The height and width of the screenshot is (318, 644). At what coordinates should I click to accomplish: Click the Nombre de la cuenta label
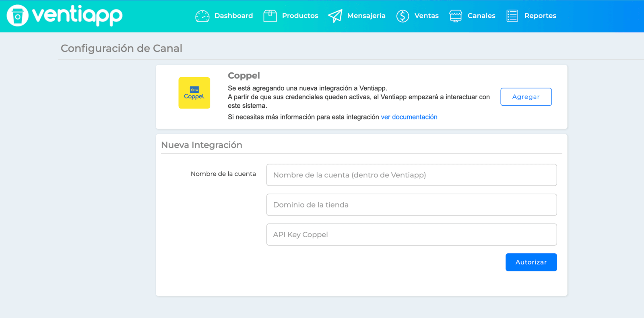[x=223, y=174]
